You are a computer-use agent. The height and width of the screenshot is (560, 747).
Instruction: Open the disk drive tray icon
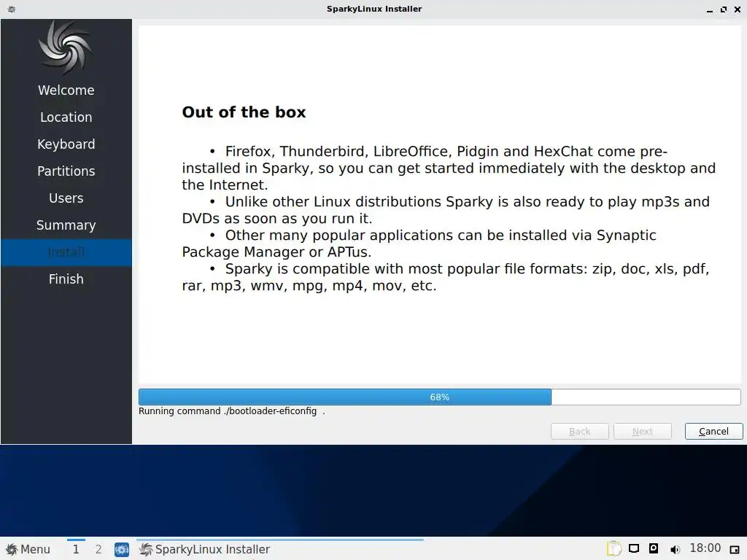pyautogui.click(x=654, y=548)
